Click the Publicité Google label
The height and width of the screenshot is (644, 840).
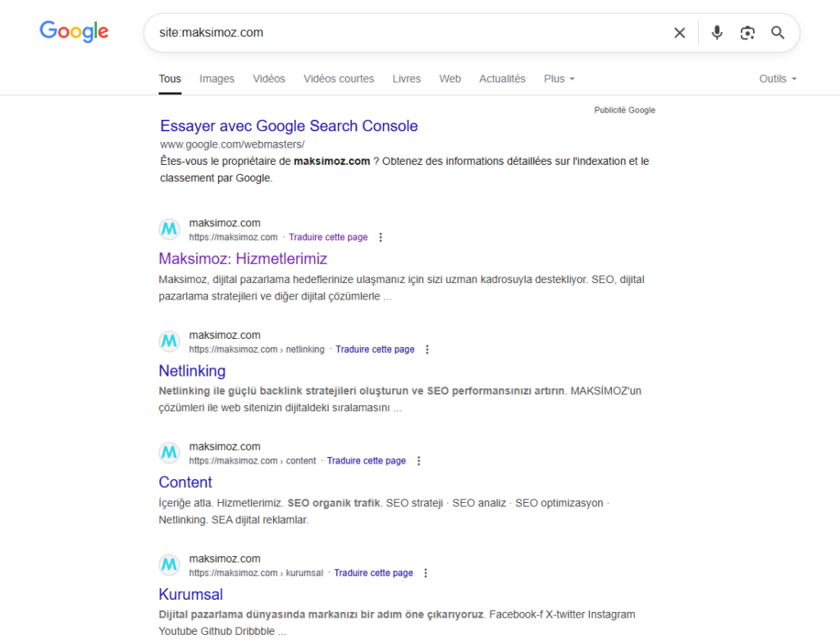[624, 110]
